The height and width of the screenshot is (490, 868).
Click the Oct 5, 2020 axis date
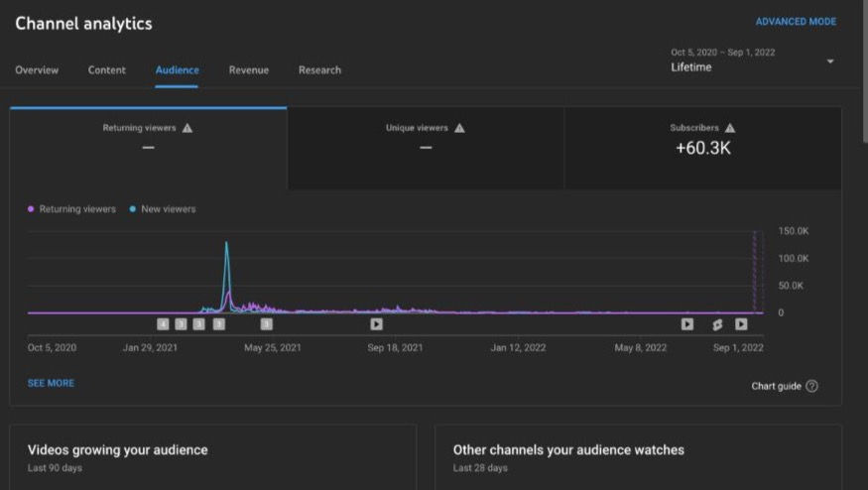pos(52,348)
